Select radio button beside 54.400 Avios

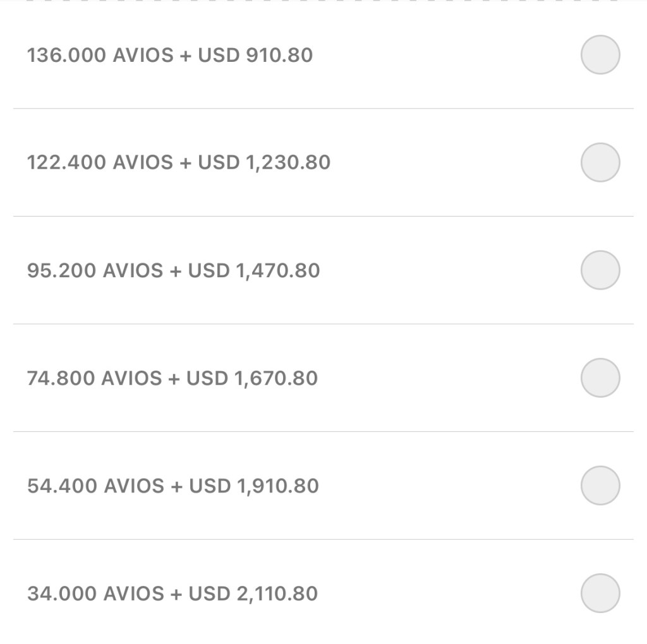click(x=600, y=486)
